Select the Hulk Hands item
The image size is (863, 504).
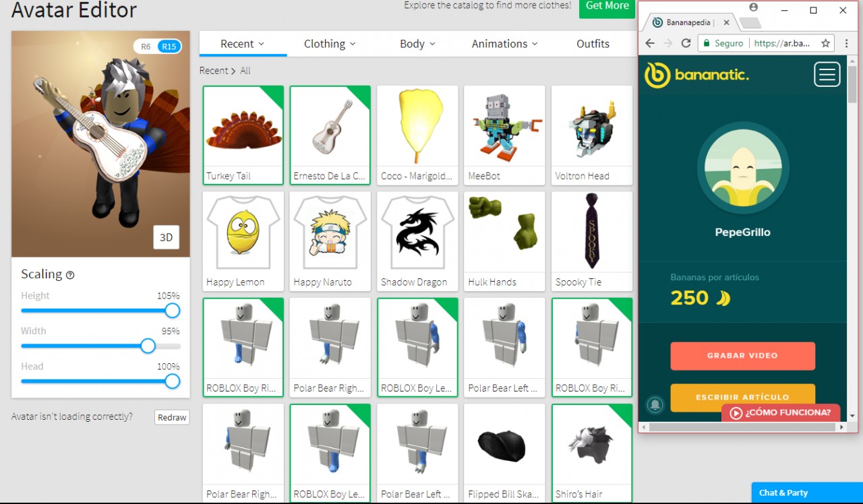coord(504,241)
